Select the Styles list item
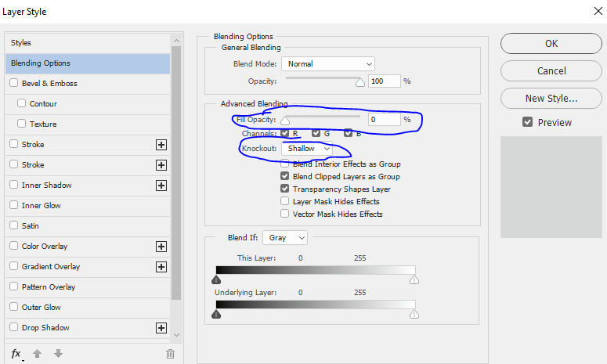Viewport: 607px width, 364px height. coord(88,43)
